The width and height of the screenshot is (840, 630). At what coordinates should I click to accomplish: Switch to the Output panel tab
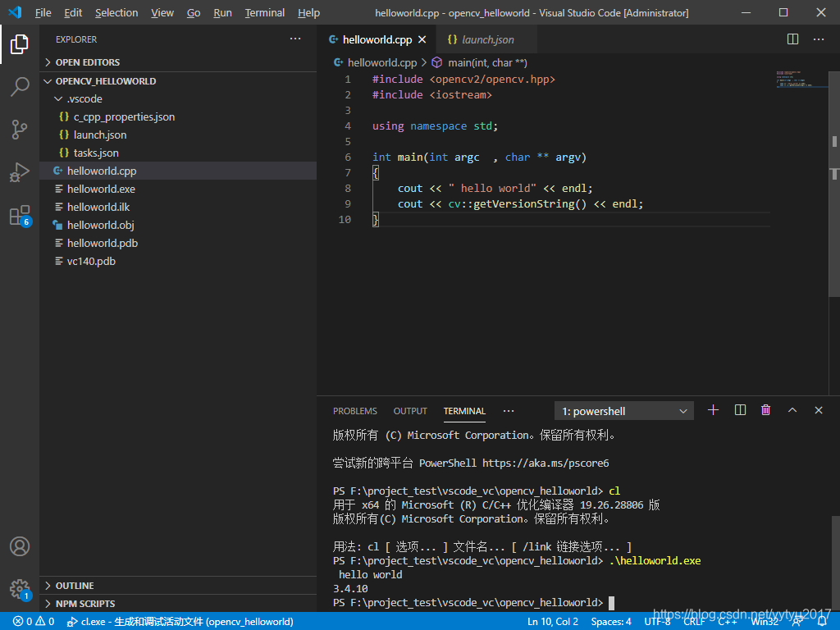410,411
